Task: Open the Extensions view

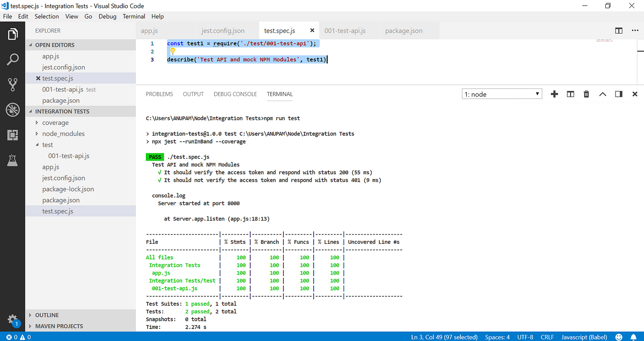Action: (12, 135)
